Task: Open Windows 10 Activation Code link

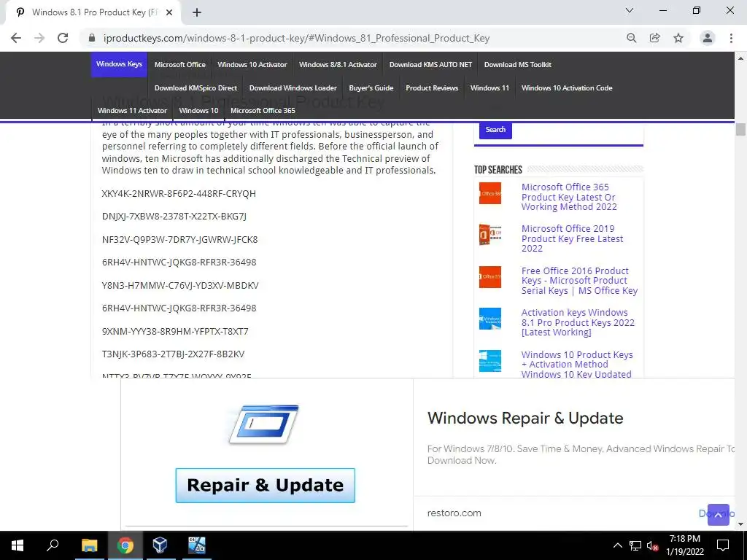Action: click(x=567, y=87)
